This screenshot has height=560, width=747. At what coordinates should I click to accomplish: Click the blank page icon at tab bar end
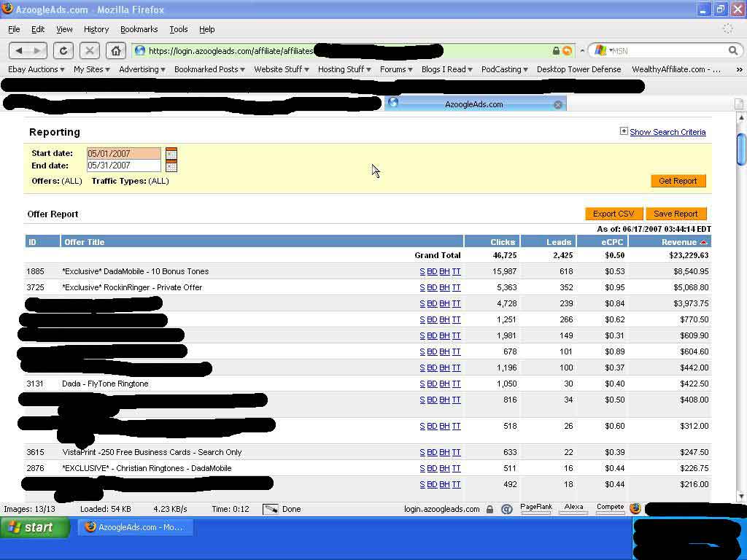point(738,104)
